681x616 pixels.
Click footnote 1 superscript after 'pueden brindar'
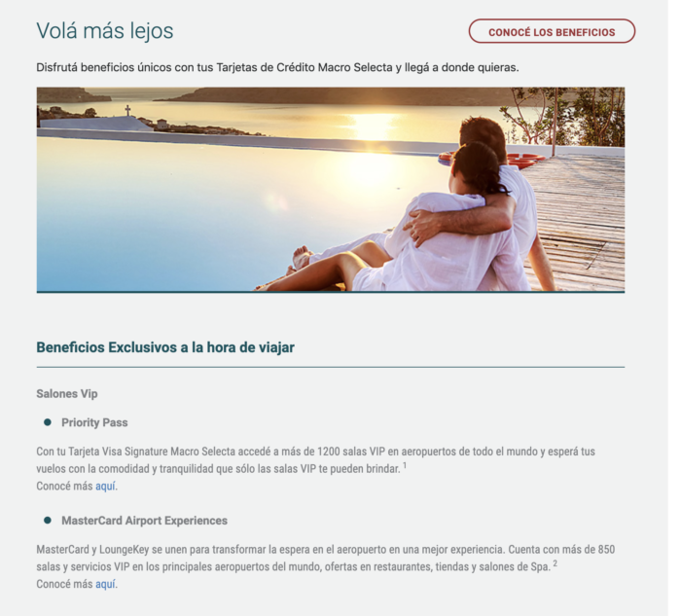pos(405,466)
